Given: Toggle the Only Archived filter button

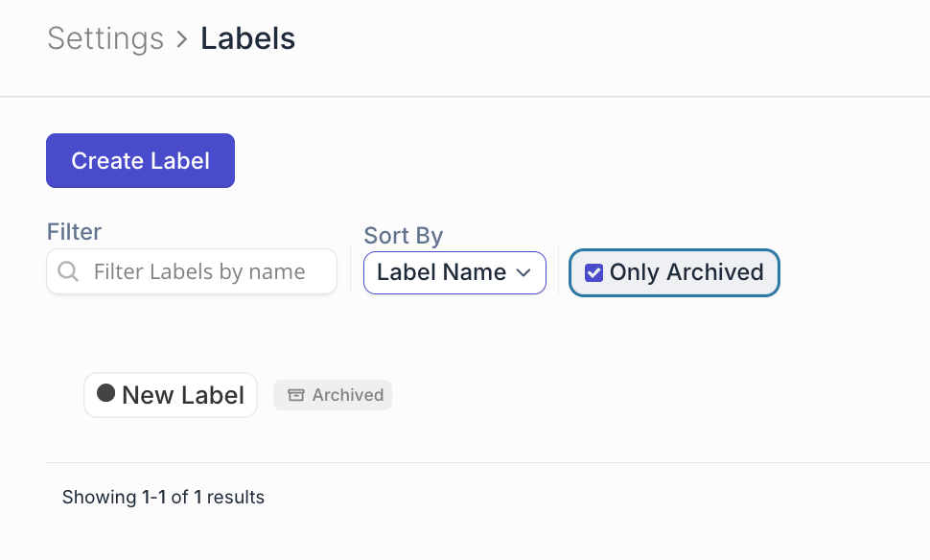Looking at the screenshot, I should (x=674, y=272).
